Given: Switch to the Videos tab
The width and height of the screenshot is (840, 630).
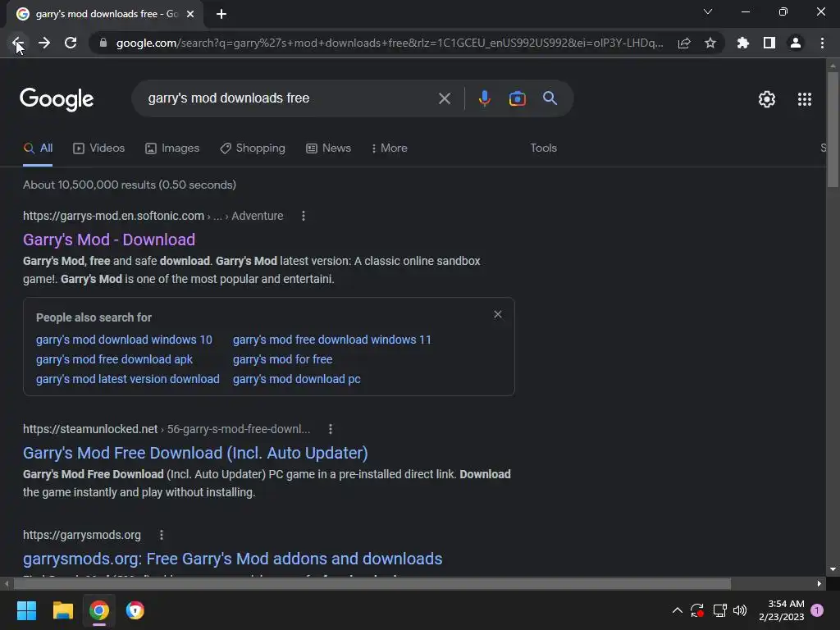Looking at the screenshot, I should (99, 148).
